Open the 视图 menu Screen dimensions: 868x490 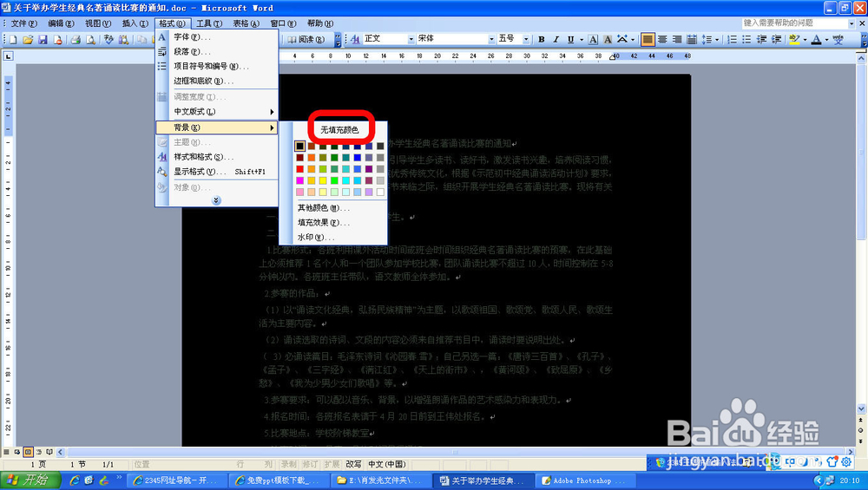[x=98, y=23]
